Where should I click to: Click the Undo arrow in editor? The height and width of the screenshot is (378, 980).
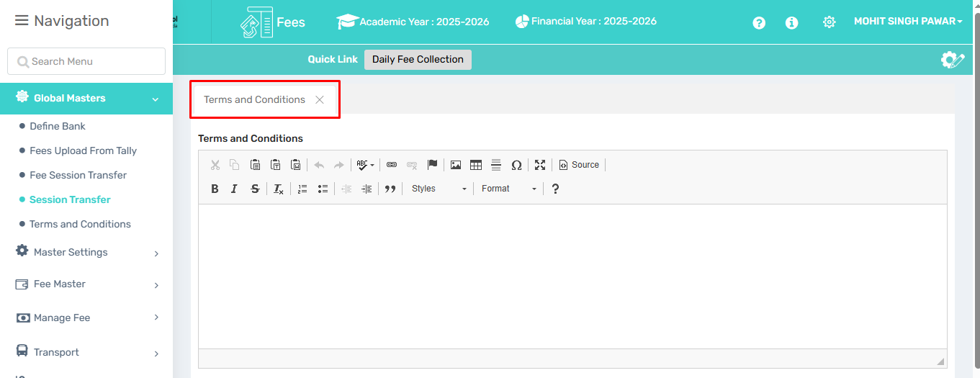click(319, 165)
